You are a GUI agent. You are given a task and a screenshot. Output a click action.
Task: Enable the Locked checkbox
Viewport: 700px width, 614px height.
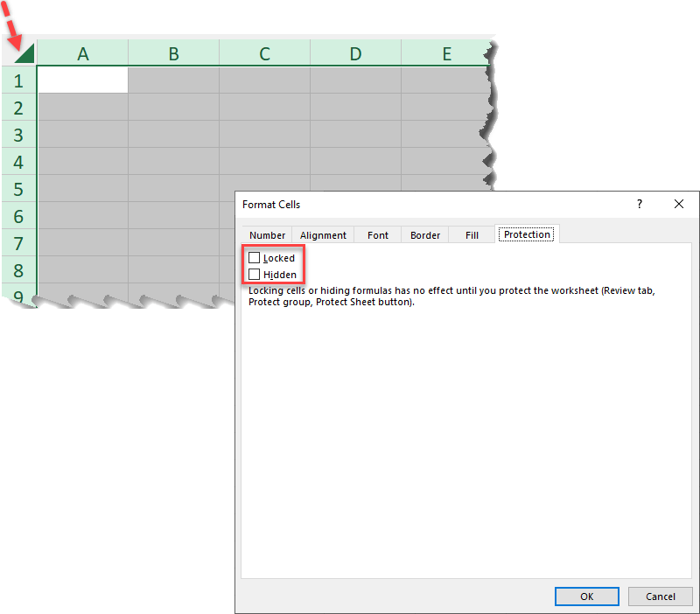click(x=255, y=258)
